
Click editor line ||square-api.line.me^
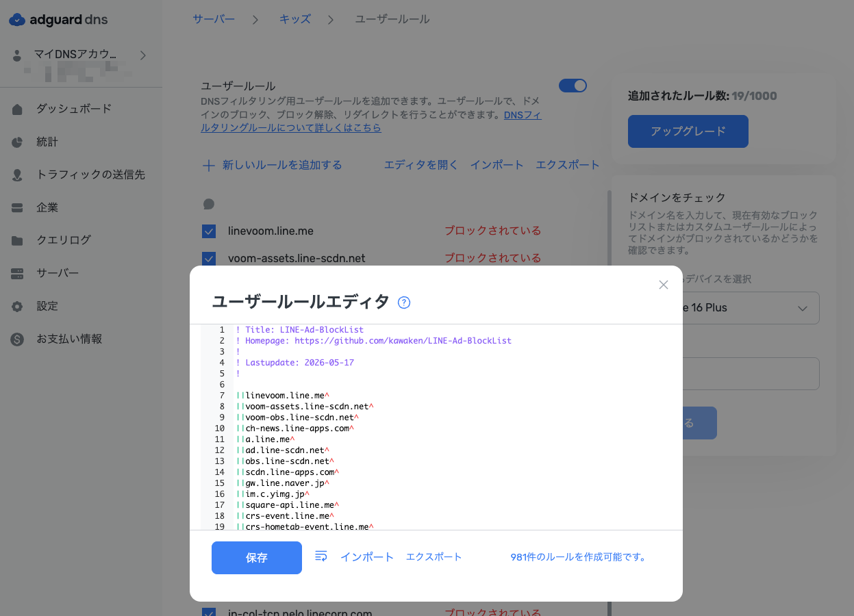click(x=288, y=505)
